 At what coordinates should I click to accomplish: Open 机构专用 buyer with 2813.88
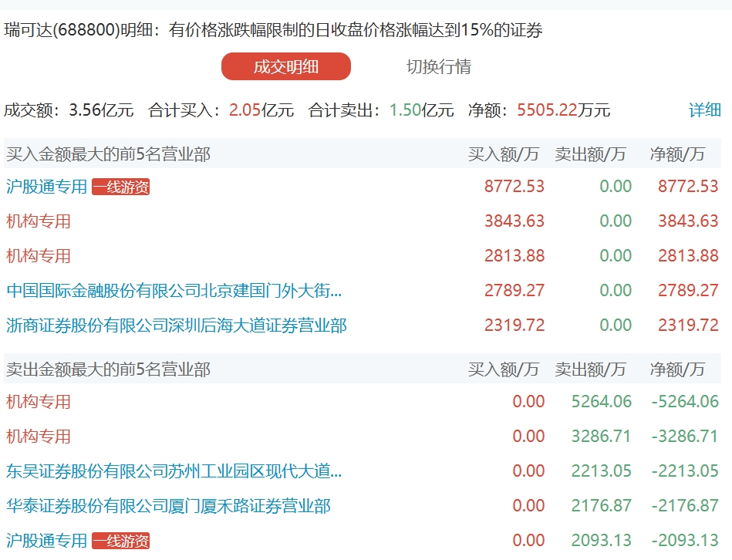[x=39, y=256]
